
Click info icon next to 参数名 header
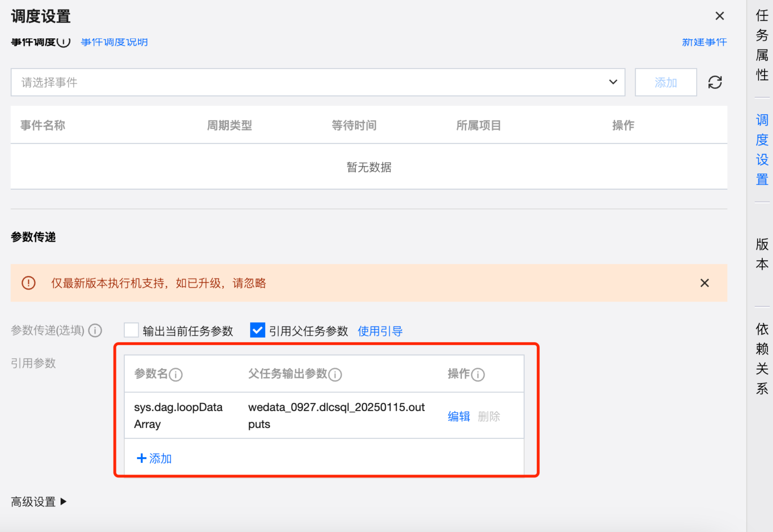176,375
